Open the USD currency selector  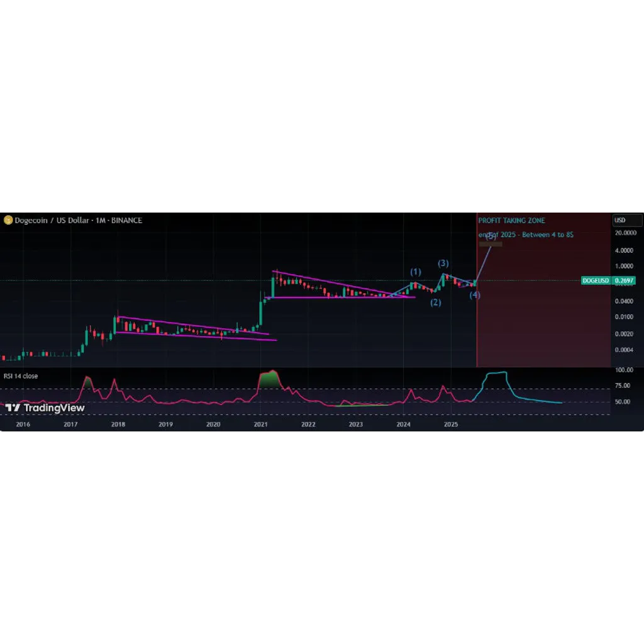(627, 220)
